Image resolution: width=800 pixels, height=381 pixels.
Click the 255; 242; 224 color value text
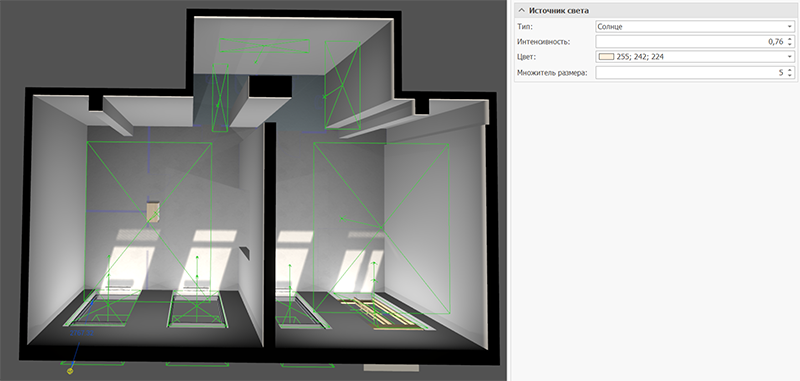(640, 57)
